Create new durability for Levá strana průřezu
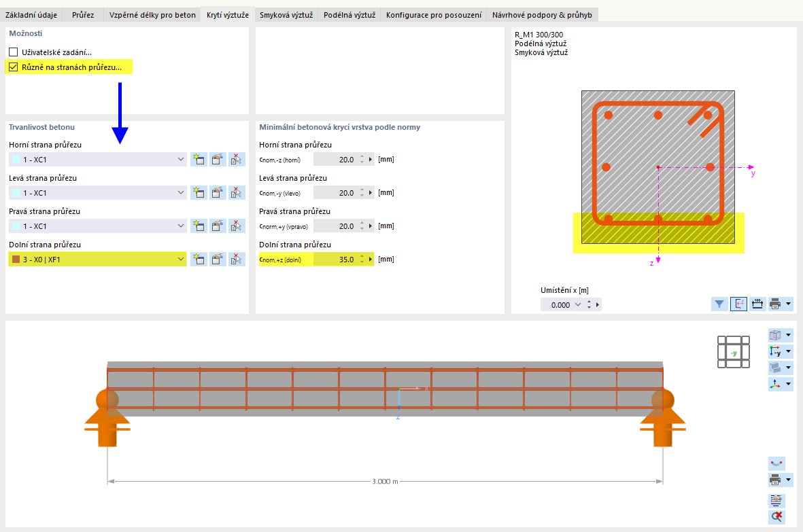 coord(199,193)
